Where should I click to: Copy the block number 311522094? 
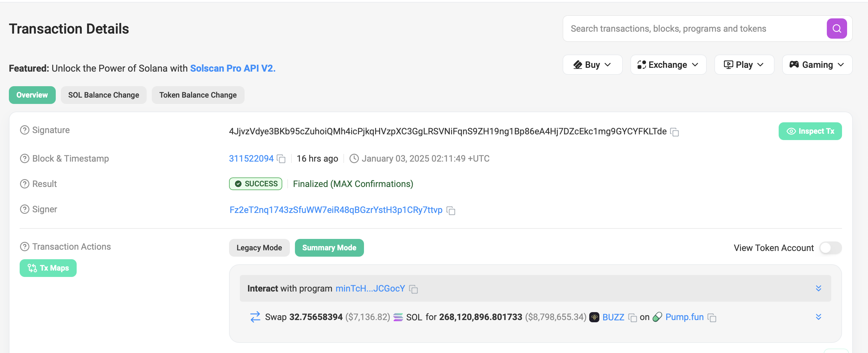(x=281, y=159)
